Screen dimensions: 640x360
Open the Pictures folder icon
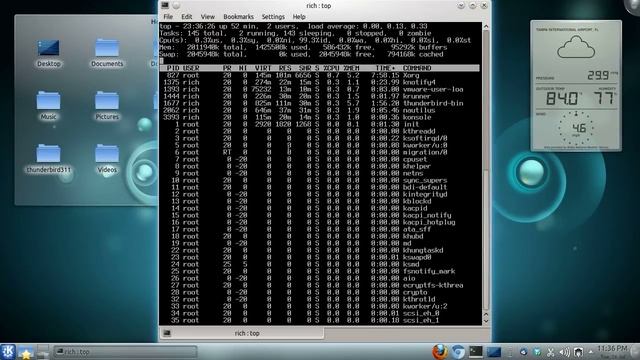107,106
